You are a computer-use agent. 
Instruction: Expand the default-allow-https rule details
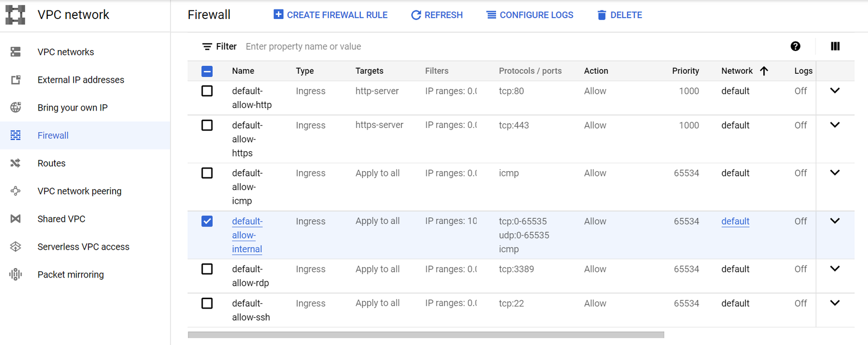[x=835, y=125]
